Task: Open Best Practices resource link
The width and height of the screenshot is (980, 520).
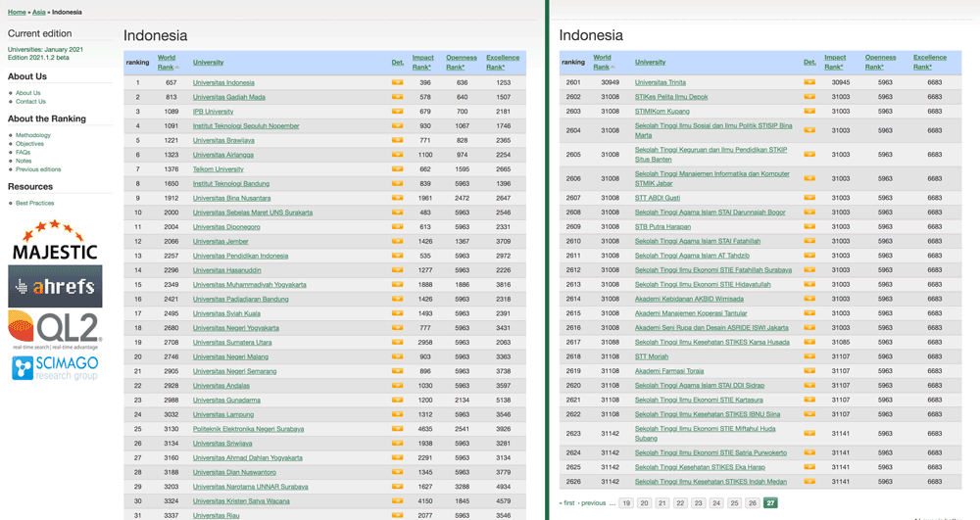Action: [x=35, y=203]
